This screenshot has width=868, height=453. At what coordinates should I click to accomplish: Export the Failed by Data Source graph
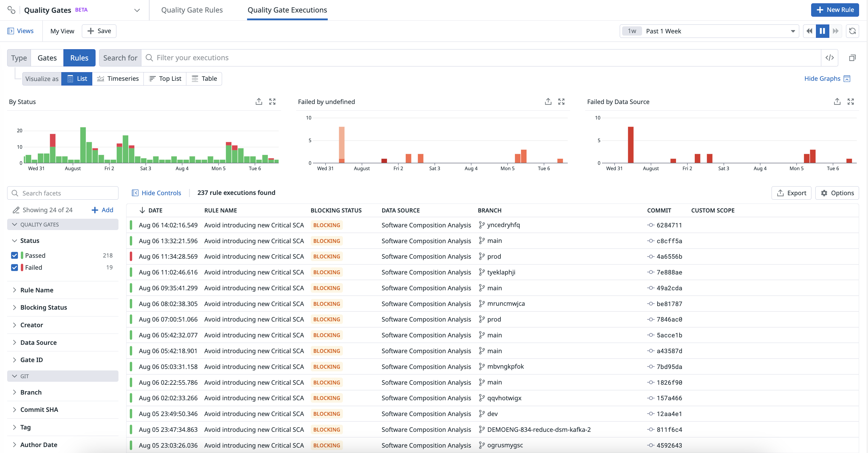[x=837, y=102]
